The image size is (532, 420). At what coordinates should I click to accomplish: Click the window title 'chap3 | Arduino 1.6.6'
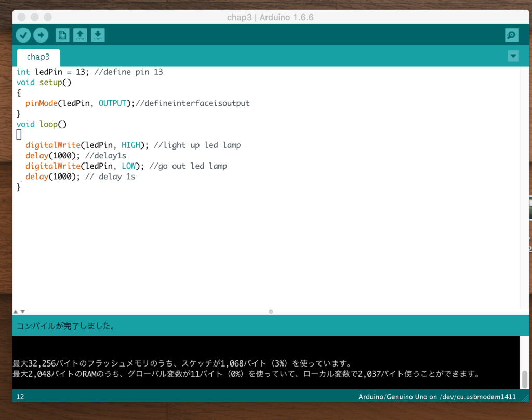[x=270, y=17]
